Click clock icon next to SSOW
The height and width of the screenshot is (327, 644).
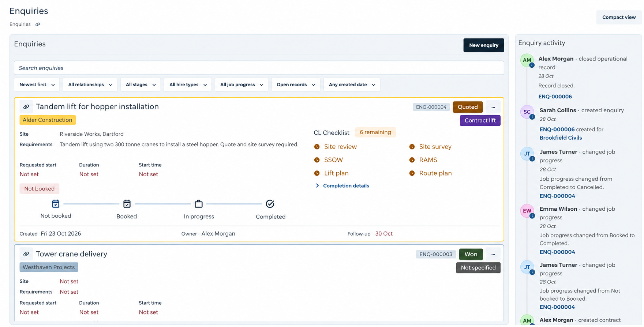pos(317,160)
